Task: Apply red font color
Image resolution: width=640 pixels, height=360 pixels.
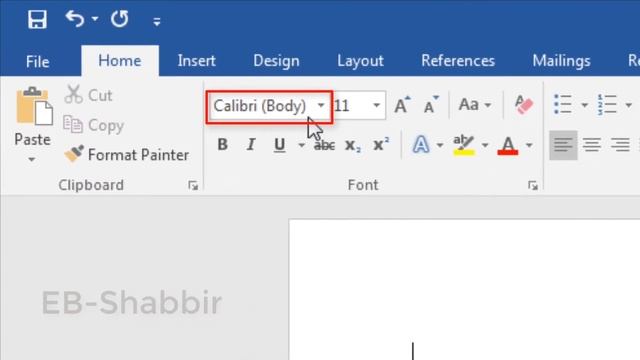Action: tap(508, 145)
